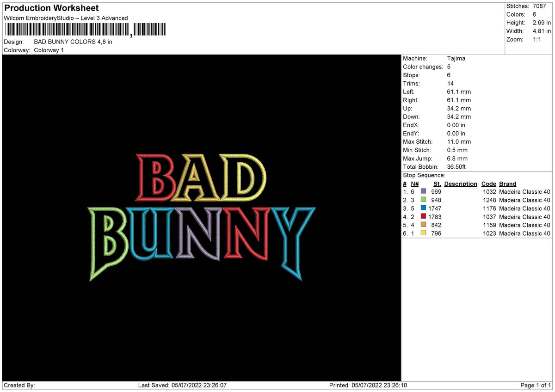Select the design name BAD BUNNY COLORS
Viewport: 555px width, 392px height.
click(73, 42)
